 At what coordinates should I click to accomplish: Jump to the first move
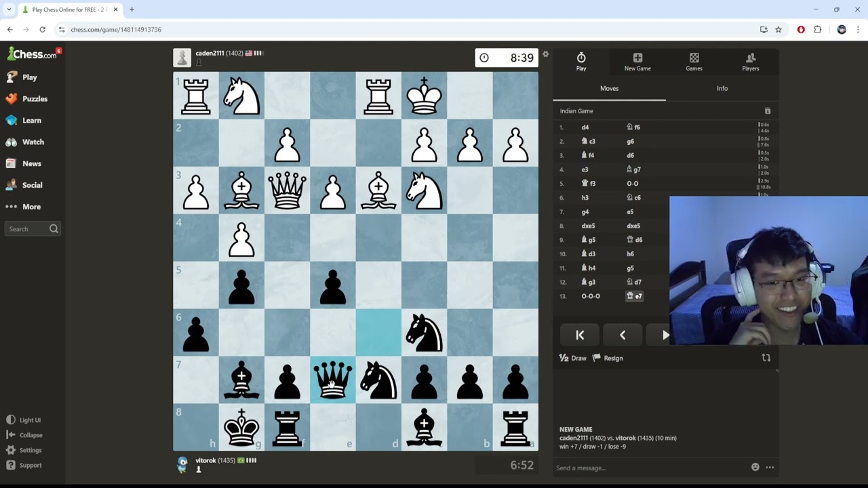[580, 335]
